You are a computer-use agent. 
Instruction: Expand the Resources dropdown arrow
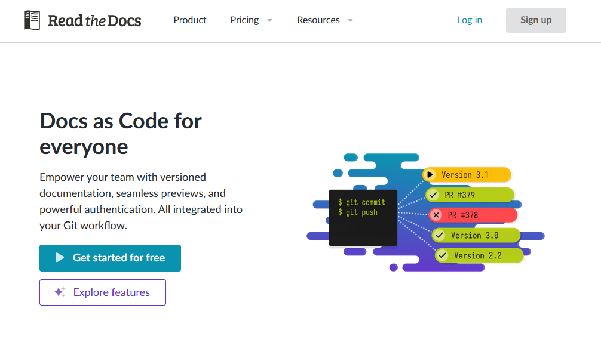[350, 20]
